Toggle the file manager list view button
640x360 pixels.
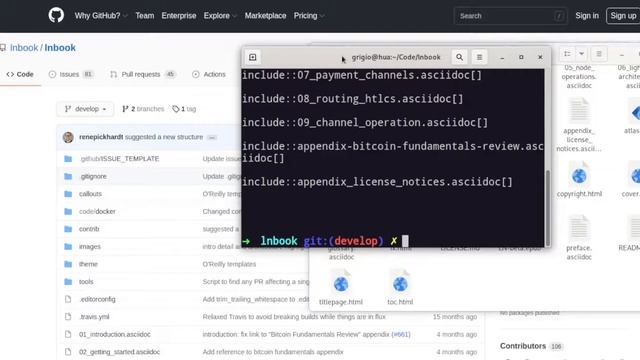567,54
